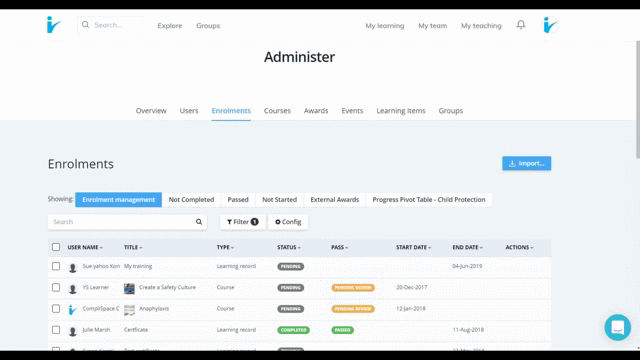640x360 pixels.
Task: Open Explore in the top navigation
Action: pos(170,25)
